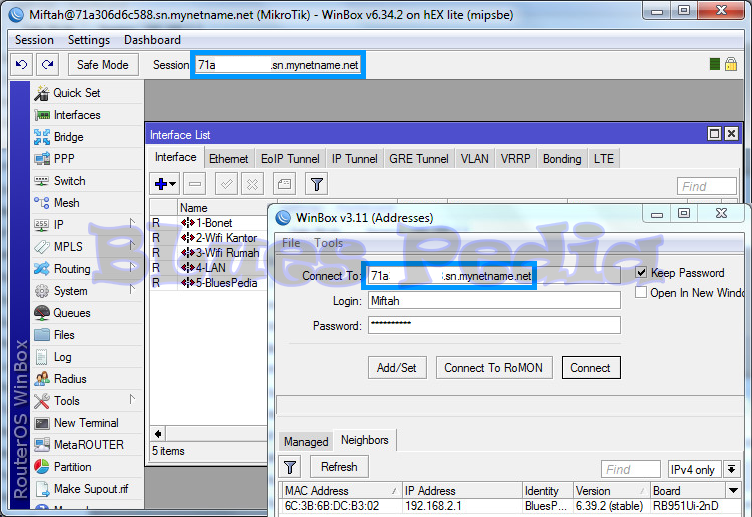Select the Neighbors tab
Image resolution: width=752 pixels, height=517 pixels.
pos(364,440)
